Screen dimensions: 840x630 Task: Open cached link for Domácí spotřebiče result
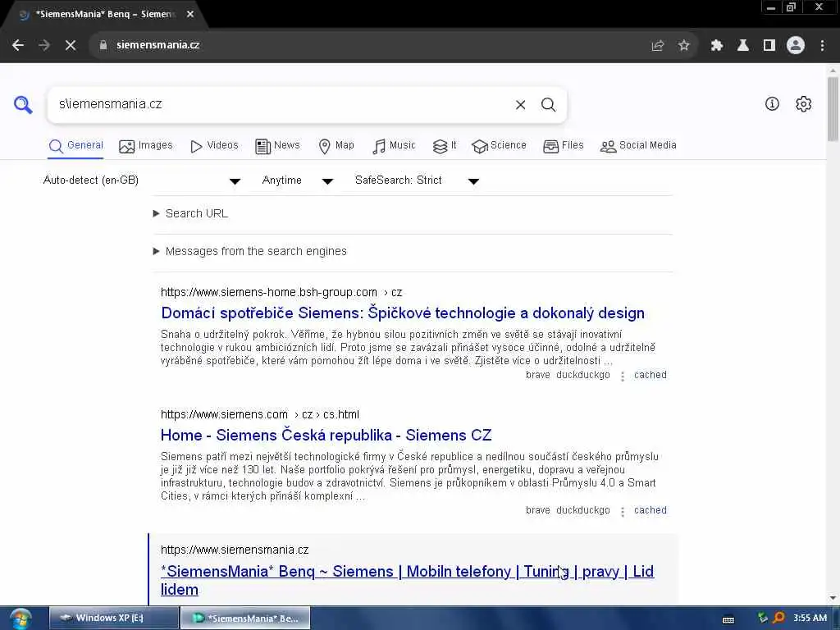pyautogui.click(x=651, y=375)
